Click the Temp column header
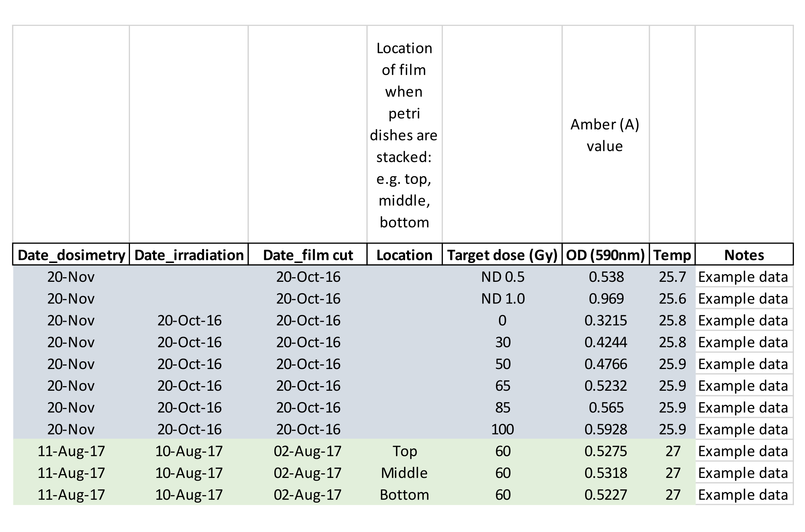This screenshot has width=805, height=532. [x=672, y=255]
